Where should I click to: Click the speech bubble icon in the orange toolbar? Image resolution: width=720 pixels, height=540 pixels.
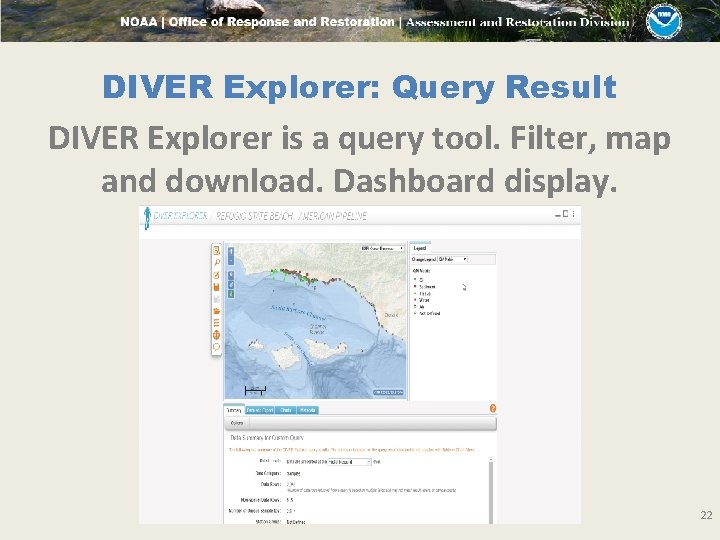[x=216, y=347]
